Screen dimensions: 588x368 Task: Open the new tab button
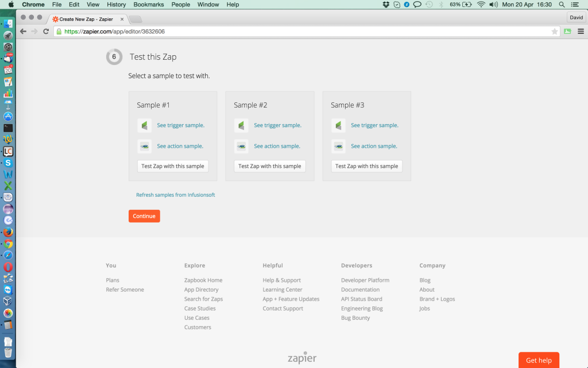[x=136, y=19]
